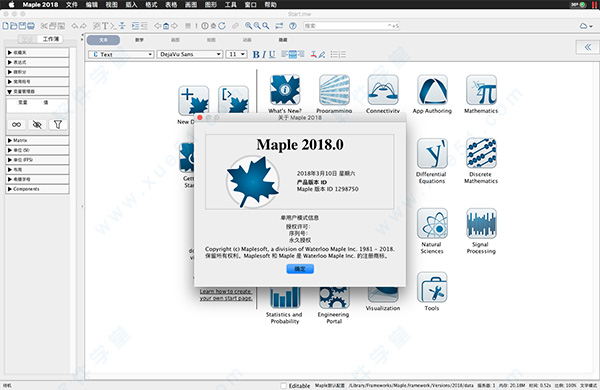The height and width of the screenshot is (390, 600).
Task: Open the App Authoring icon
Action: (x=432, y=90)
